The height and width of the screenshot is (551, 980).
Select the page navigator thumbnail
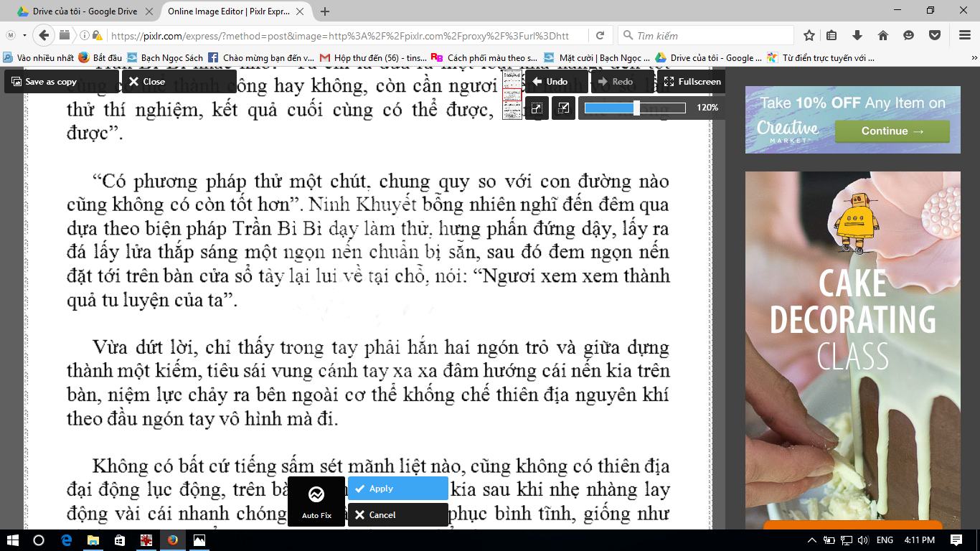[512, 95]
